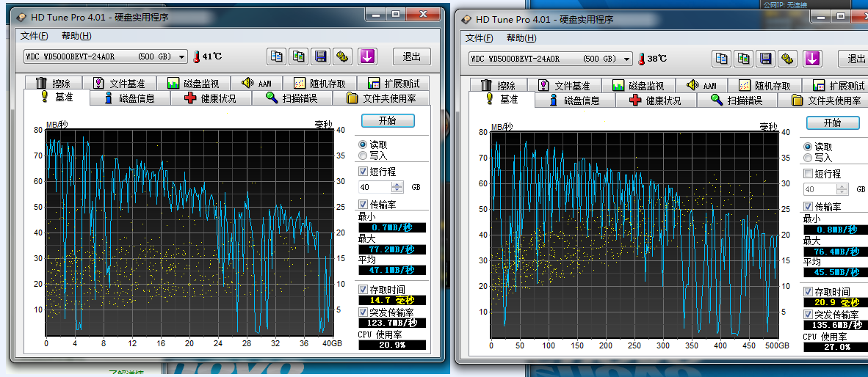Click 扩展测试 tab icon in right window
Viewport: 868px width, 377px height.
point(819,85)
